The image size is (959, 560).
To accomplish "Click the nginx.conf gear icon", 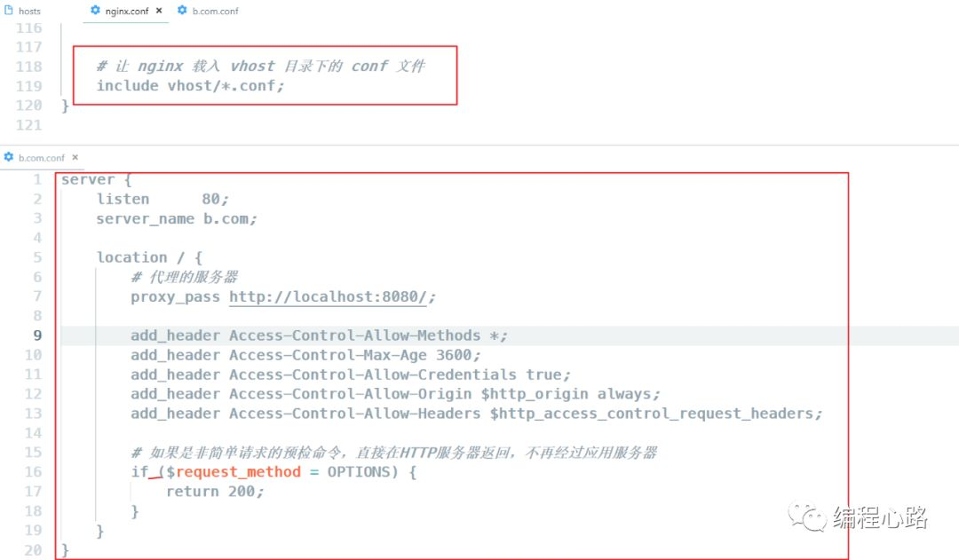I will point(95,11).
